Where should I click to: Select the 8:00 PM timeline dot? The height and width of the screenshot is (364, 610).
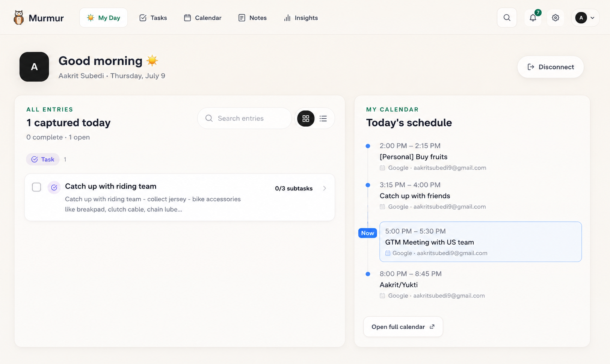click(368, 274)
